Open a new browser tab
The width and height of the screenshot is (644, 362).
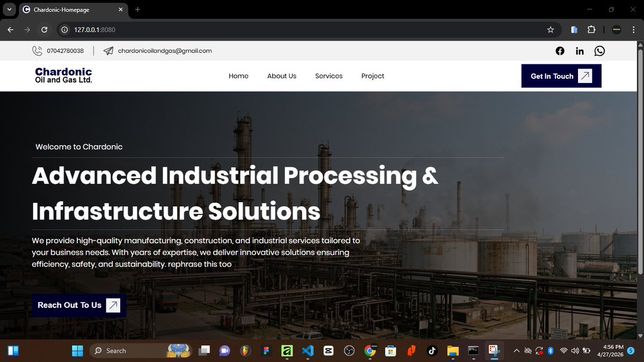coord(137,10)
